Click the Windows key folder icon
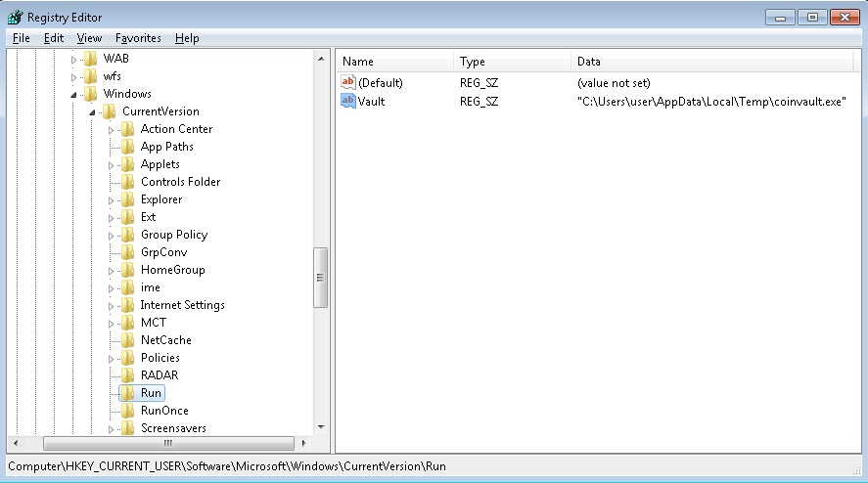 pyautogui.click(x=91, y=94)
